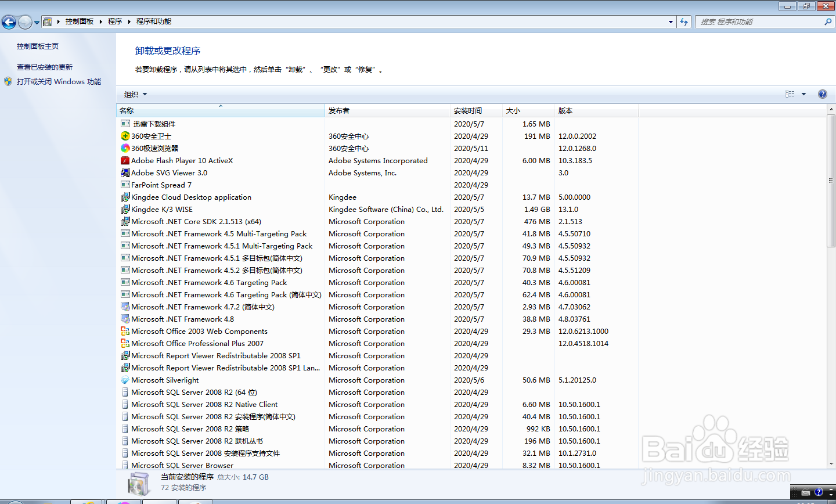
Task: Open the recent pages dropdown arrow
Action: point(37,23)
